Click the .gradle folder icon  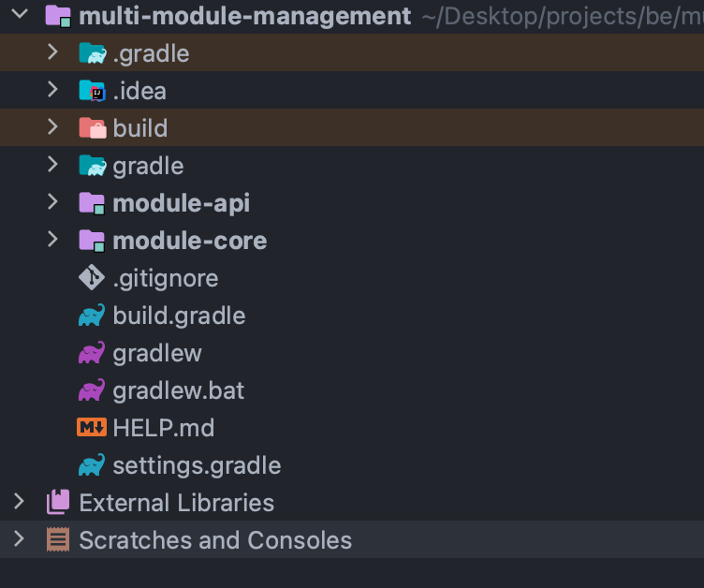point(93,53)
